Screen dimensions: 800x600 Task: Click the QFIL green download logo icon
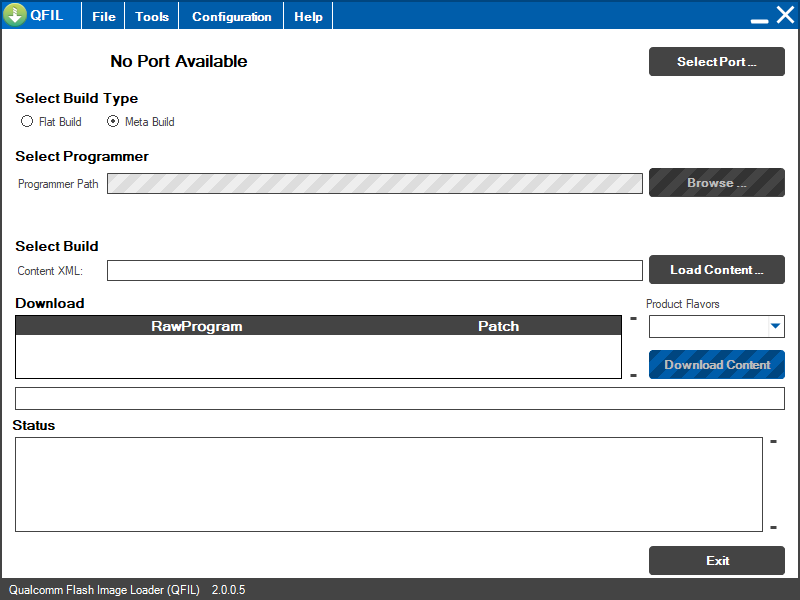click(15, 15)
